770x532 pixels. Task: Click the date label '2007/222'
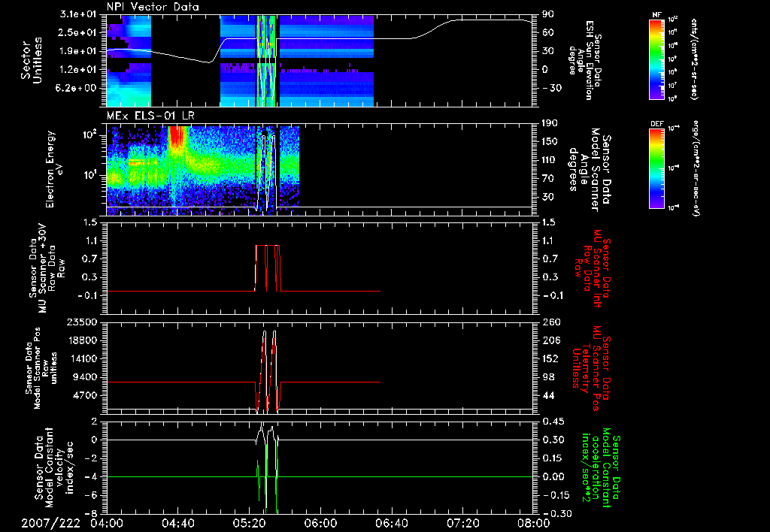click(x=50, y=523)
